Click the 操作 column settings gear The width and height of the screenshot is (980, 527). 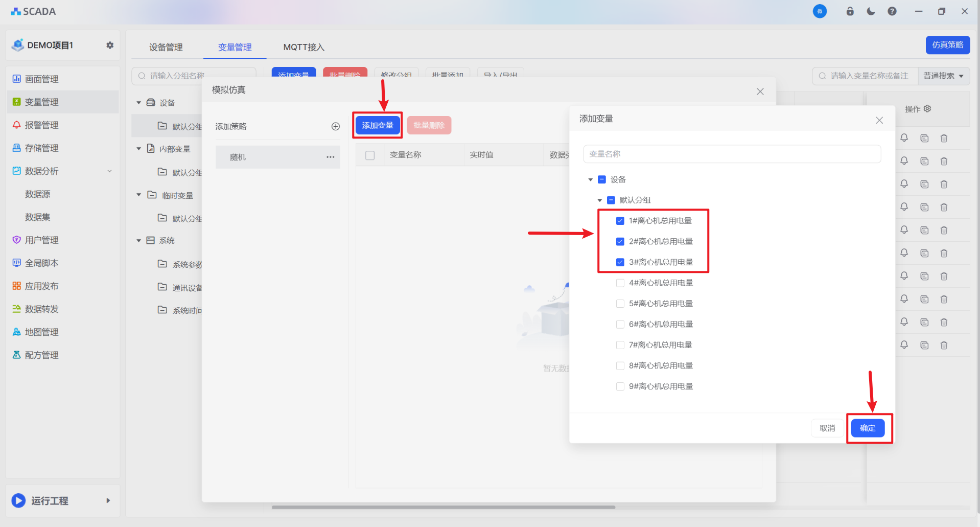click(927, 109)
